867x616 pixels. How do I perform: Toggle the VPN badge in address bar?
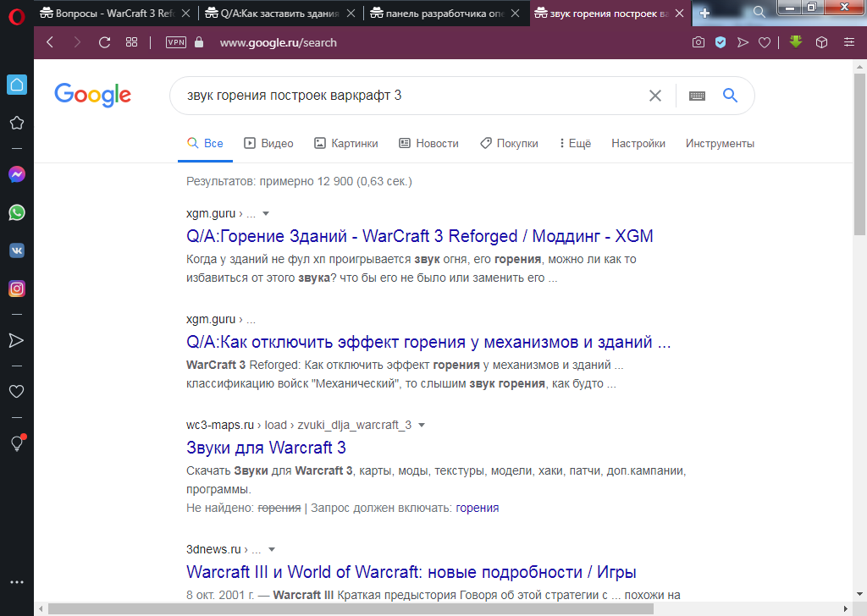pos(176,42)
